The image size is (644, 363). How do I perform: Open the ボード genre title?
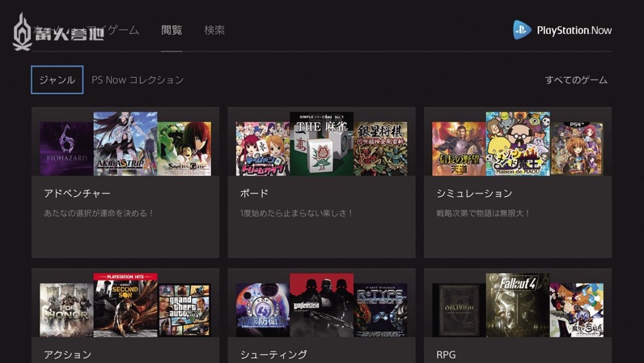tap(254, 193)
